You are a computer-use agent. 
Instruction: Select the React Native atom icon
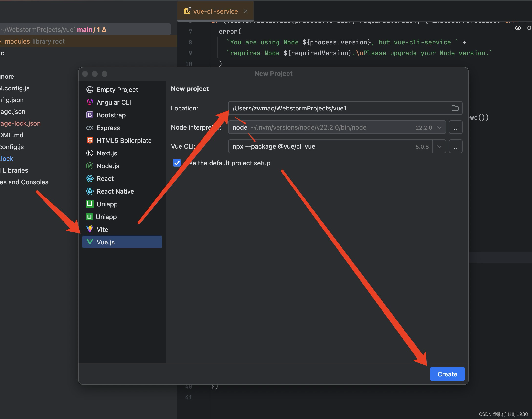coord(90,191)
